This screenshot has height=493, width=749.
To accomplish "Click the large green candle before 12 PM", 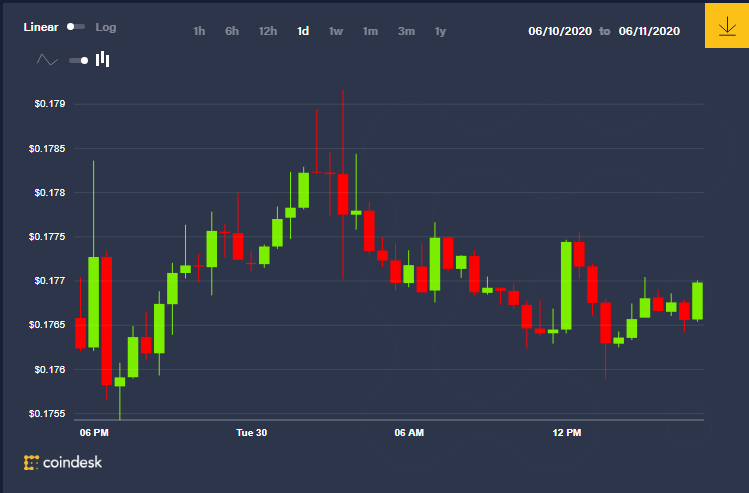I will tap(566, 286).
